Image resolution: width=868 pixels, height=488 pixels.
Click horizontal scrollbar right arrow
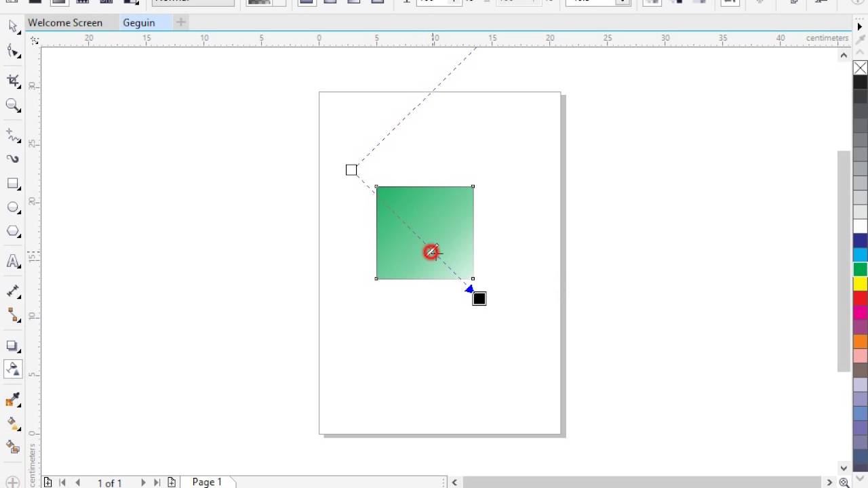[829, 483]
